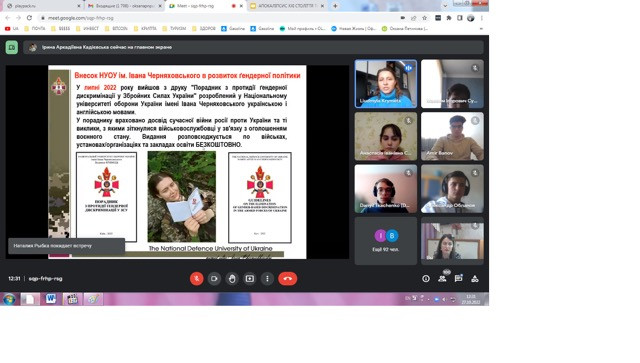Image resolution: width=640 pixels, height=363 pixels.
Task: Select the Danylo Tkachenko video tile
Action: tap(386, 189)
